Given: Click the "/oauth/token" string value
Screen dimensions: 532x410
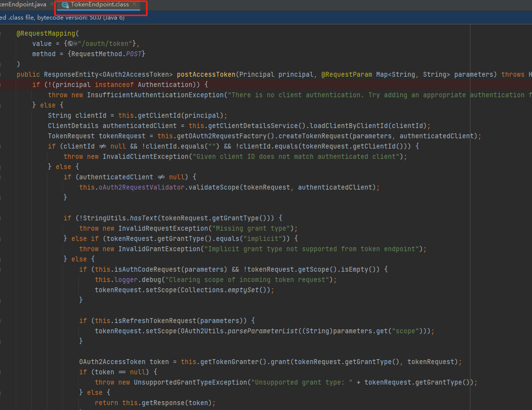Looking at the screenshot, I should pyautogui.click(x=105, y=43).
